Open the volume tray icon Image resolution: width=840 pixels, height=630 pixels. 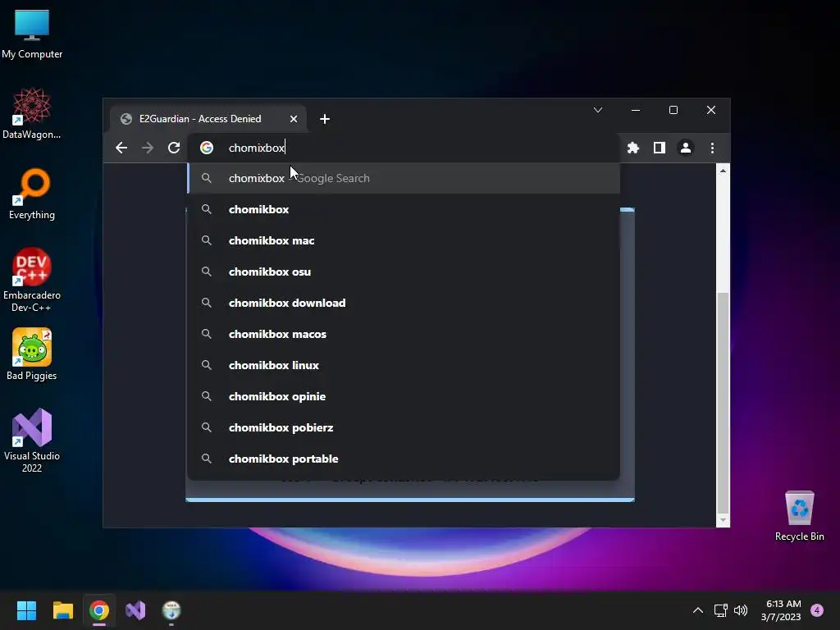pyautogui.click(x=741, y=610)
